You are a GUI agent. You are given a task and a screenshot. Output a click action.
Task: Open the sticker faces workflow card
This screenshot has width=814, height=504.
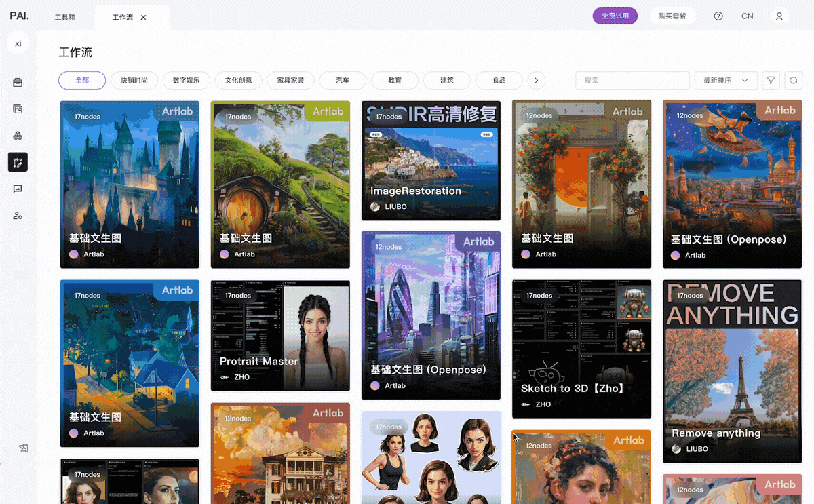point(431,457)
